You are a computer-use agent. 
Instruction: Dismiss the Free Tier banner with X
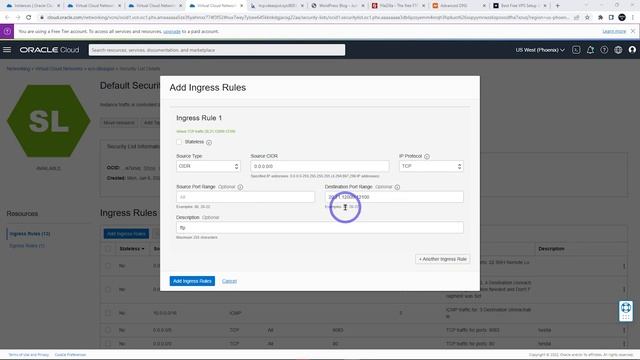point(633,31)
